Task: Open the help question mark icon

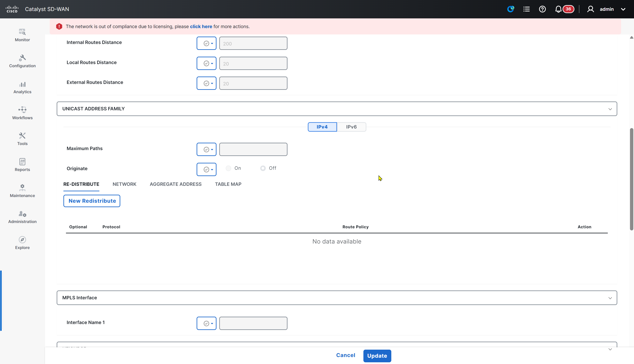Action: click(542, 9)
